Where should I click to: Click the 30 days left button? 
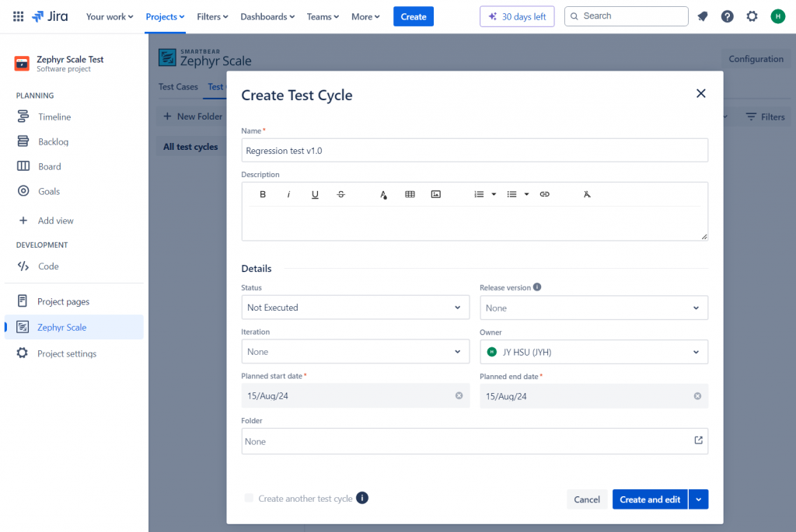click(517, 17)
